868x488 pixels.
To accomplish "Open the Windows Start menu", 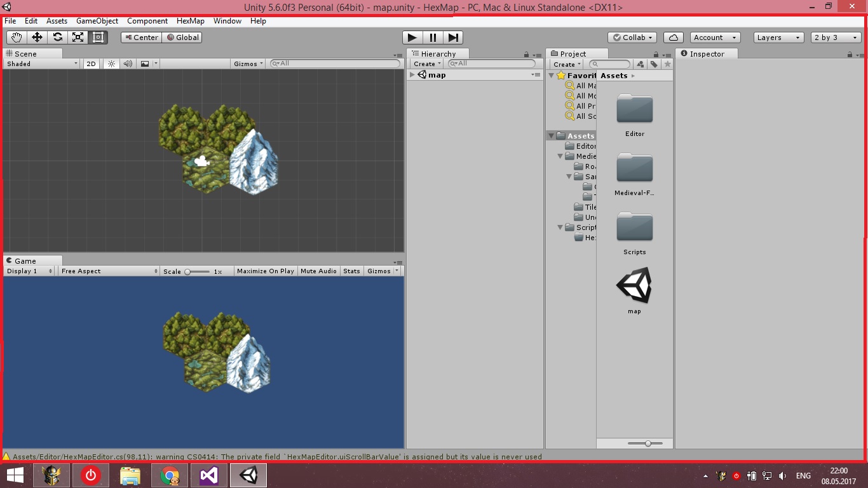I will click(x=15, y=475).
